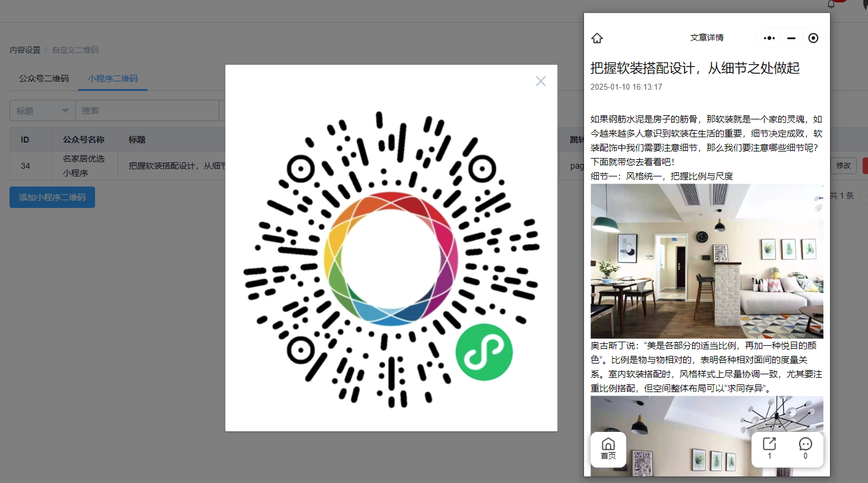The width and height of the screenshot is (868, 483).
Task: Expand the 标题 filter dropdown
Action: tap(43, 111)
